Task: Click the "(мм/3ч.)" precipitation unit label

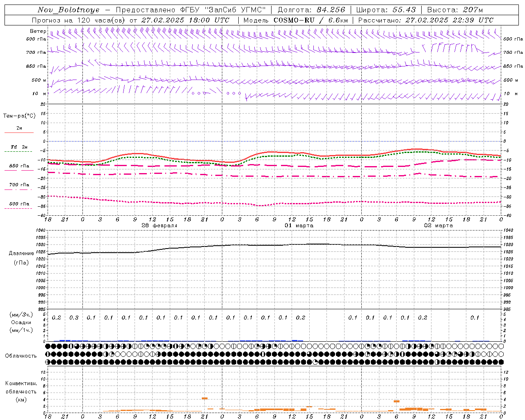Action: [21, 315]
